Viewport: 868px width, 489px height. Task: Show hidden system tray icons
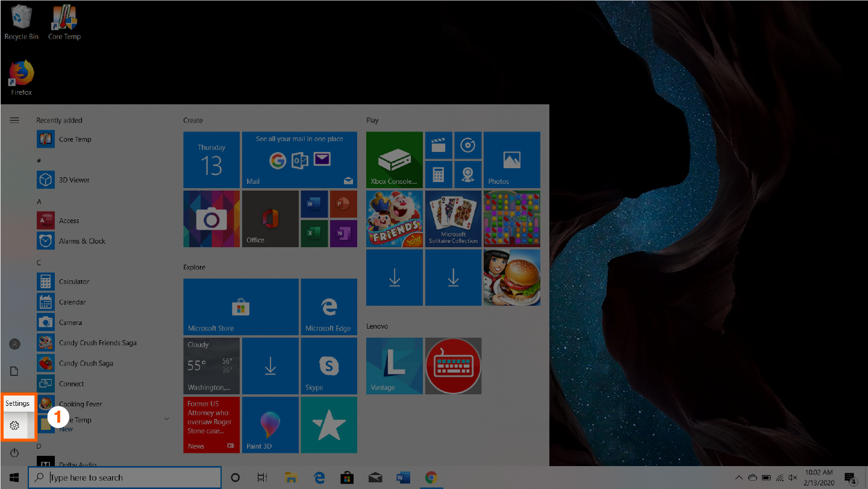[738, 478]
